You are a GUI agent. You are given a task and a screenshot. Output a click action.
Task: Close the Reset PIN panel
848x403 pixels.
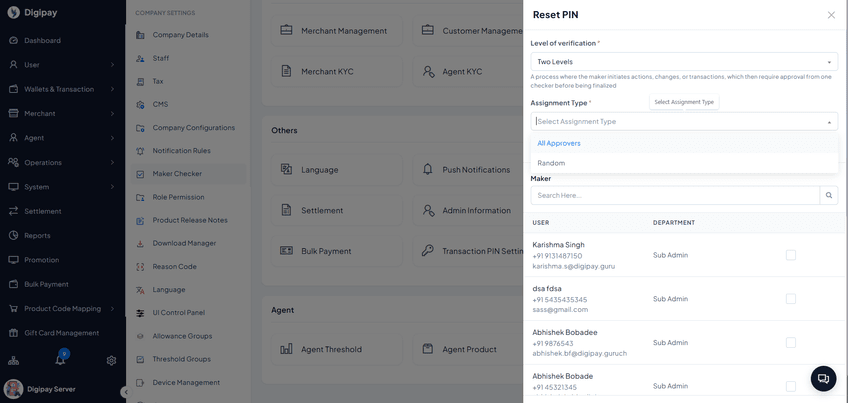coord(831,15)
